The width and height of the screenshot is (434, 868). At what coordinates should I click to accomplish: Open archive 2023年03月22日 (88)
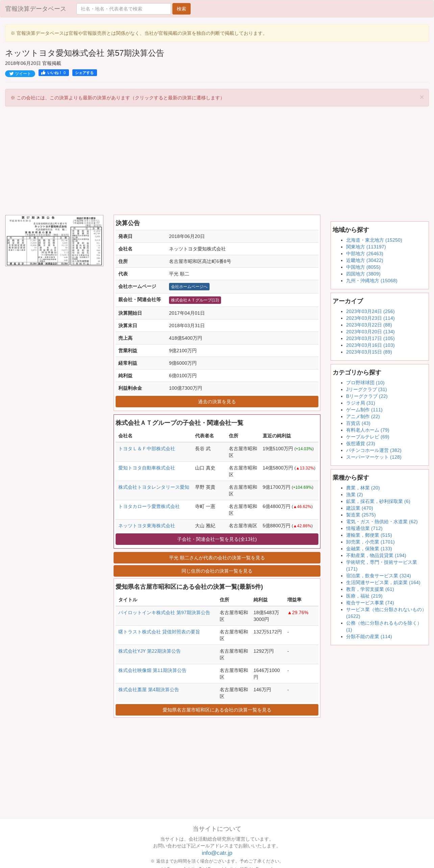(369, 325)
